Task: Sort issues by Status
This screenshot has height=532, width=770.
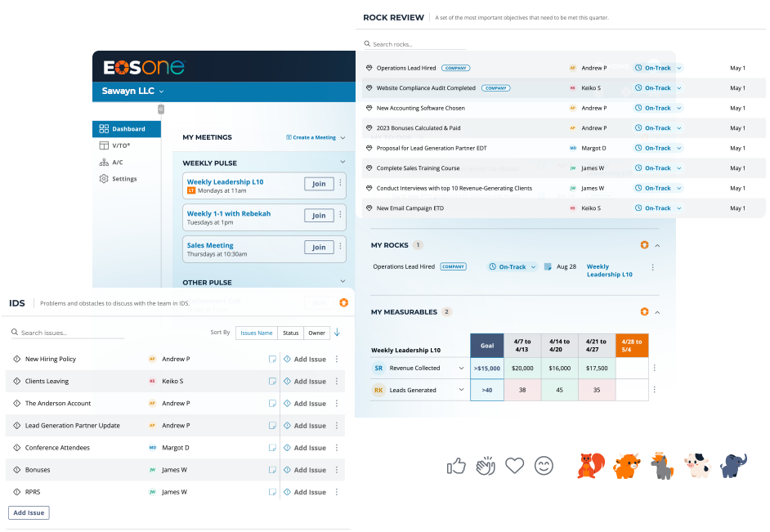Action: (x=290, y=333)
